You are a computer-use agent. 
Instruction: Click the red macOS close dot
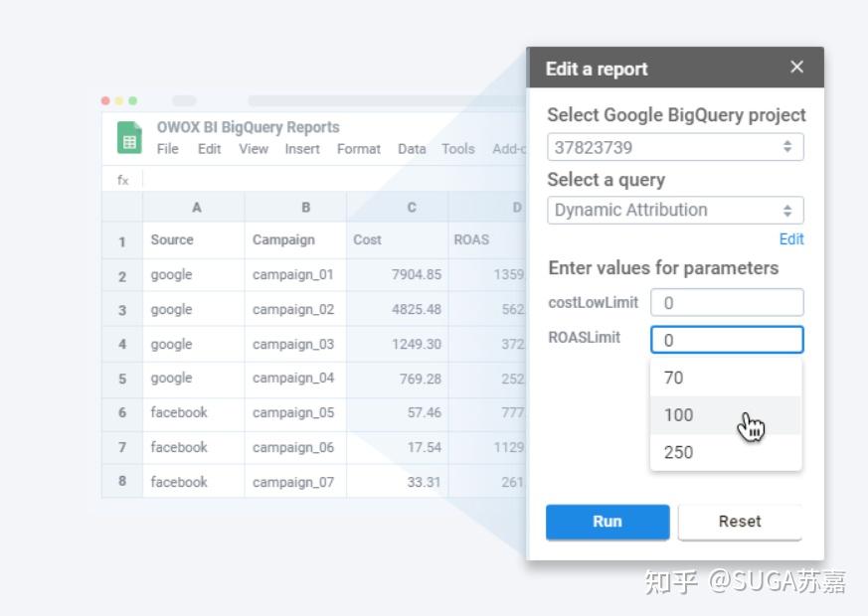105,100
